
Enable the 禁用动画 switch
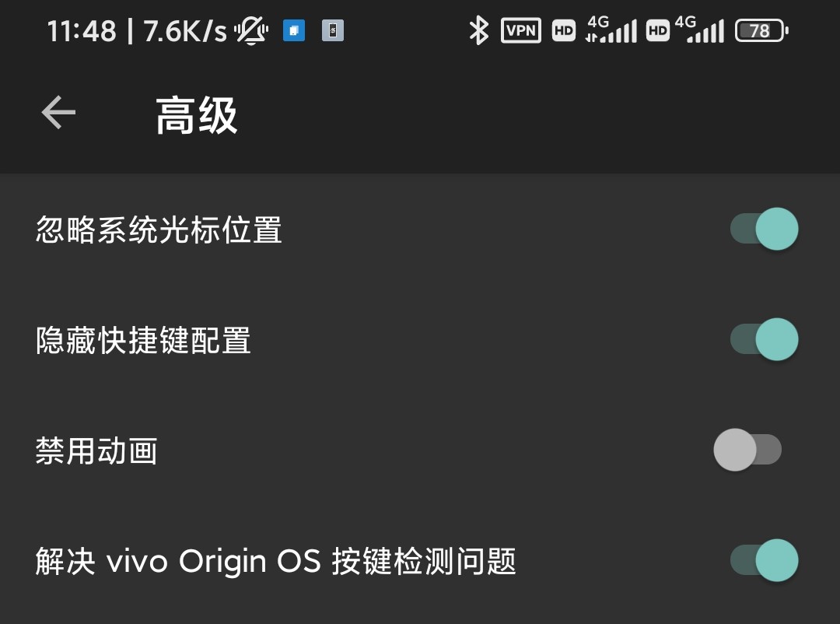coord(747,450)
